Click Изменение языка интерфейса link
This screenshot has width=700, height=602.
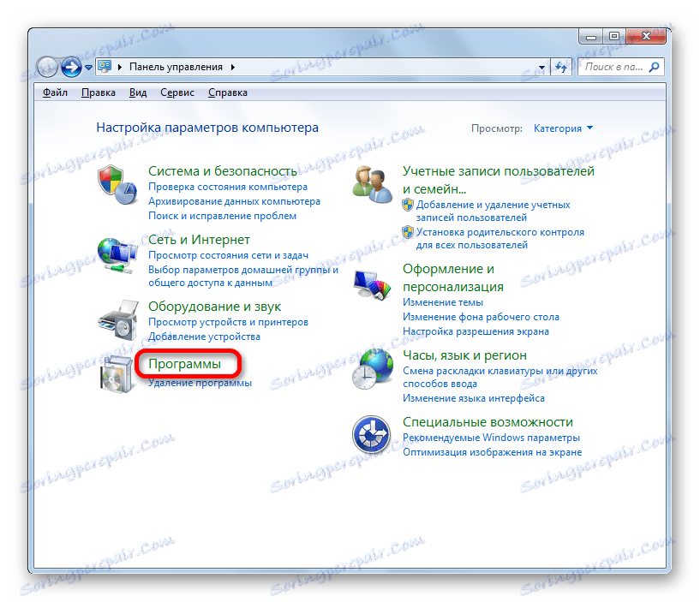[x=474, y=398]
